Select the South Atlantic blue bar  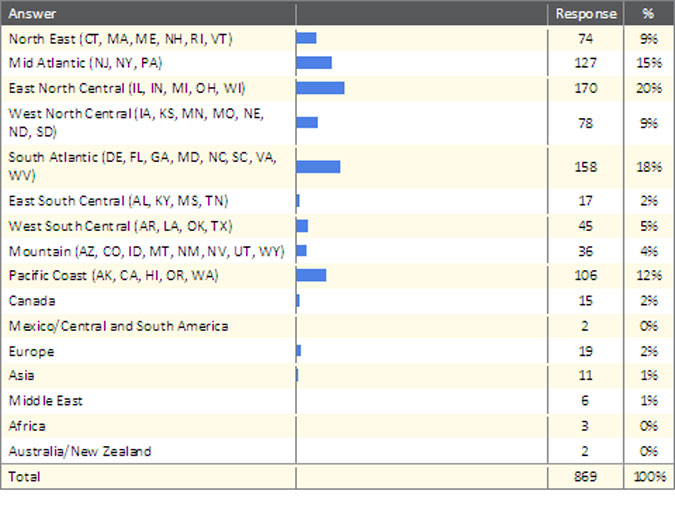click(318, 166)
